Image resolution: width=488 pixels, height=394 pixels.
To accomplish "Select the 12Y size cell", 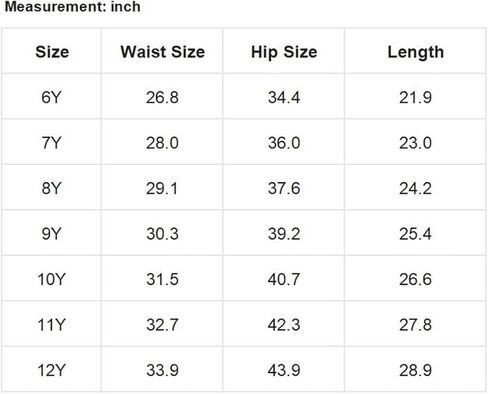I will 51,370.
